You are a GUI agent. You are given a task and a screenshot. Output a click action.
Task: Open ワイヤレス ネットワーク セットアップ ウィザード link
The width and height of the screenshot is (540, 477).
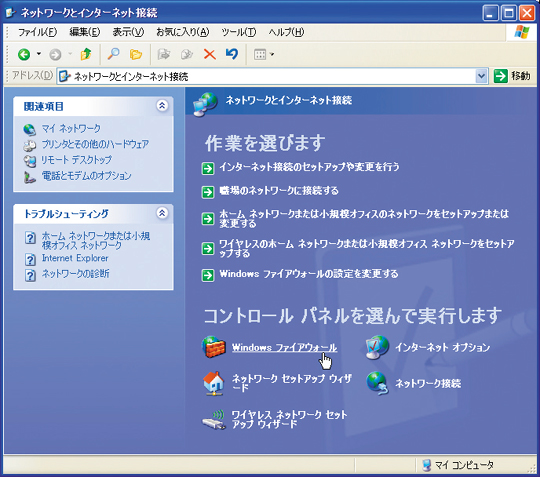pos(289,419)
